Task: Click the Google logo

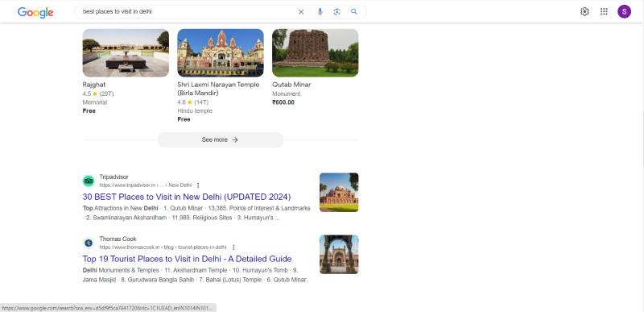Action: [x=35, y=12]
